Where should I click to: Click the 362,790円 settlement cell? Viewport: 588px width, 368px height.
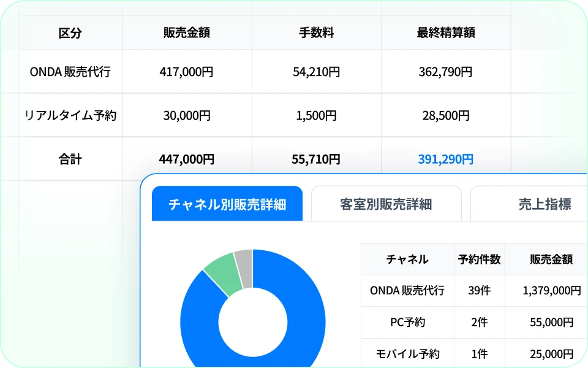point(445,71)
